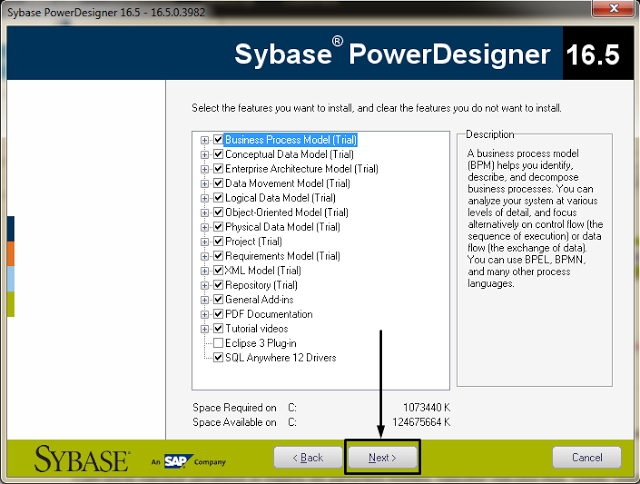Viewport: 640px width, 484px height.
Task: Select the General Add-ins label
Action: (x=259, y=300)
